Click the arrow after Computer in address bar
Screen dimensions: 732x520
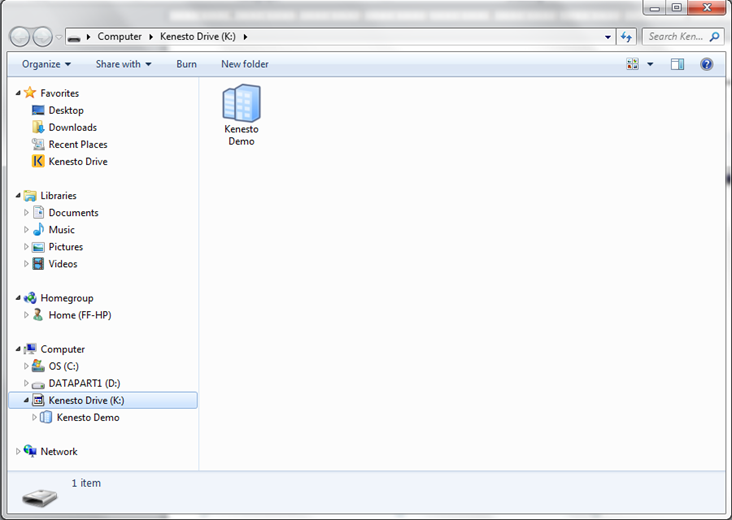[151, 36]
